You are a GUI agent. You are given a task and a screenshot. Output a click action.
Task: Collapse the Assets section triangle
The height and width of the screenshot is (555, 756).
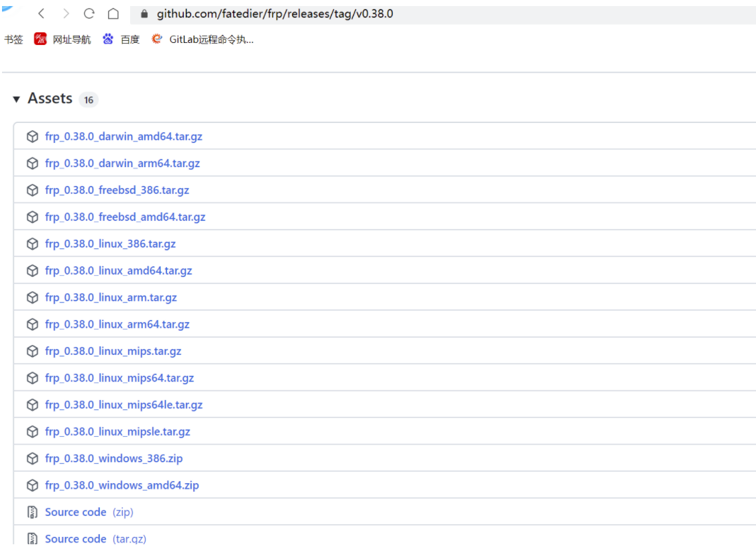[16, 99]
